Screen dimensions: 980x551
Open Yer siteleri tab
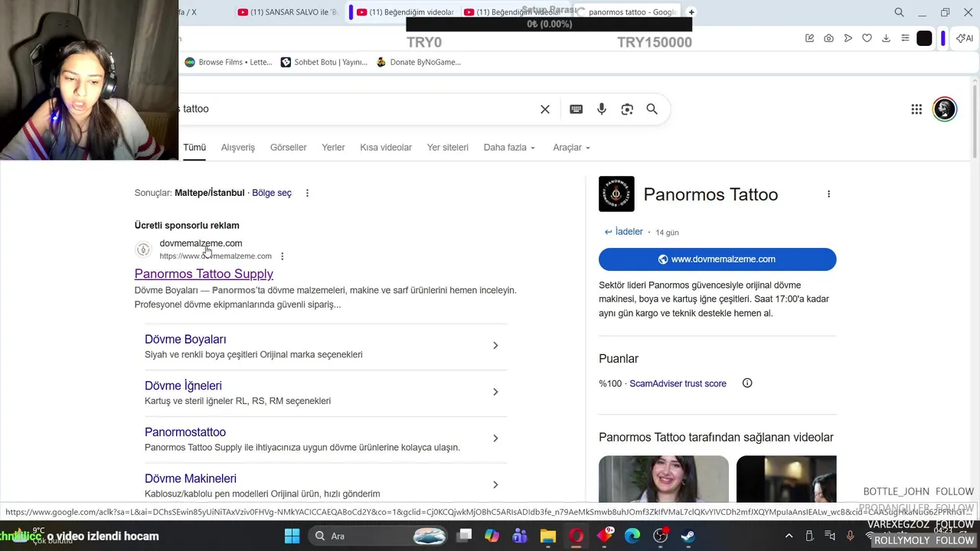448,148
